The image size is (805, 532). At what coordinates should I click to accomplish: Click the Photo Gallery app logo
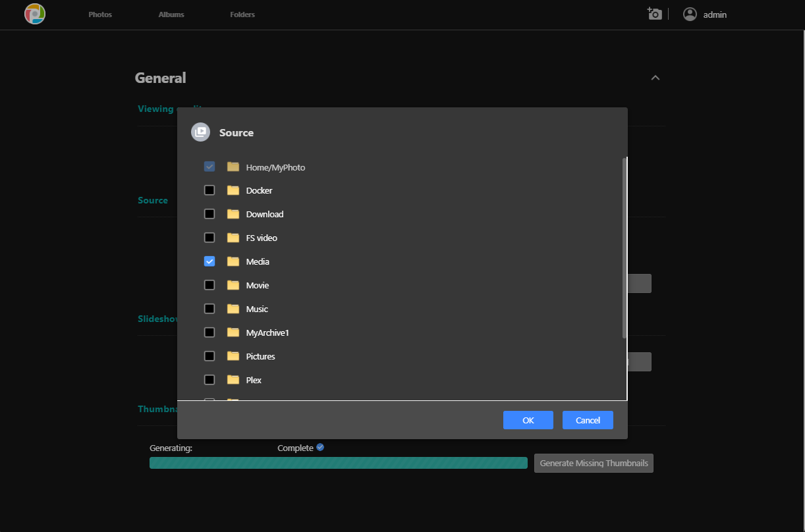[35, 14]
